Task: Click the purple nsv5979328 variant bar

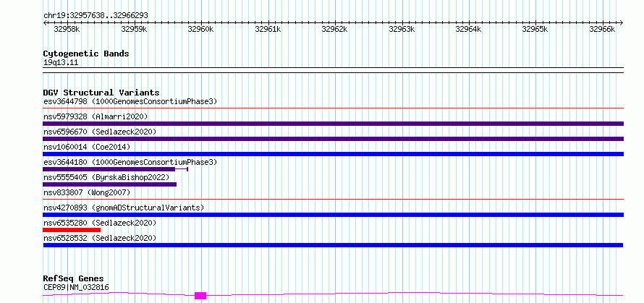Action: (x=333, y=124)
